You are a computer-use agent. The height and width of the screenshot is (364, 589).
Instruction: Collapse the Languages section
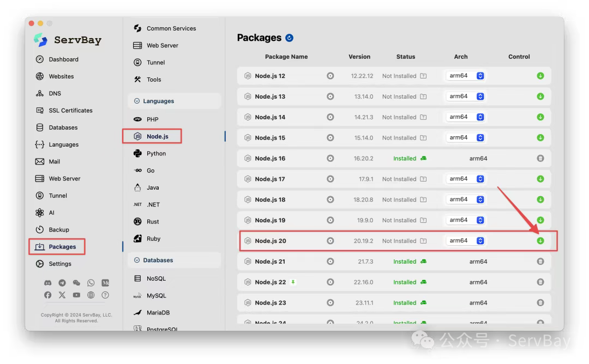(137, 101)
